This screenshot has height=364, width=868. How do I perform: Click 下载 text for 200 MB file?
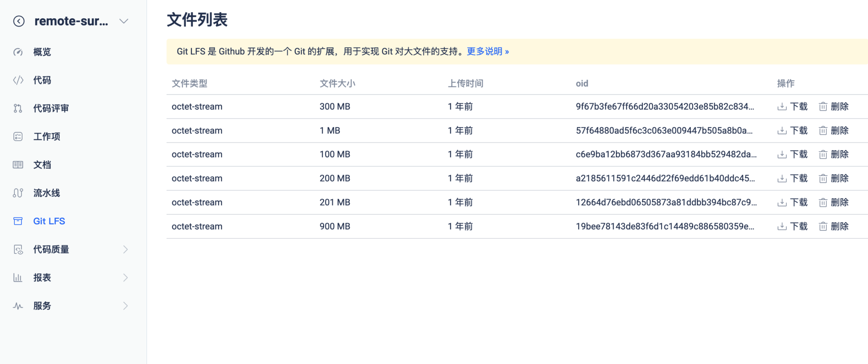[x=799, y=179]
